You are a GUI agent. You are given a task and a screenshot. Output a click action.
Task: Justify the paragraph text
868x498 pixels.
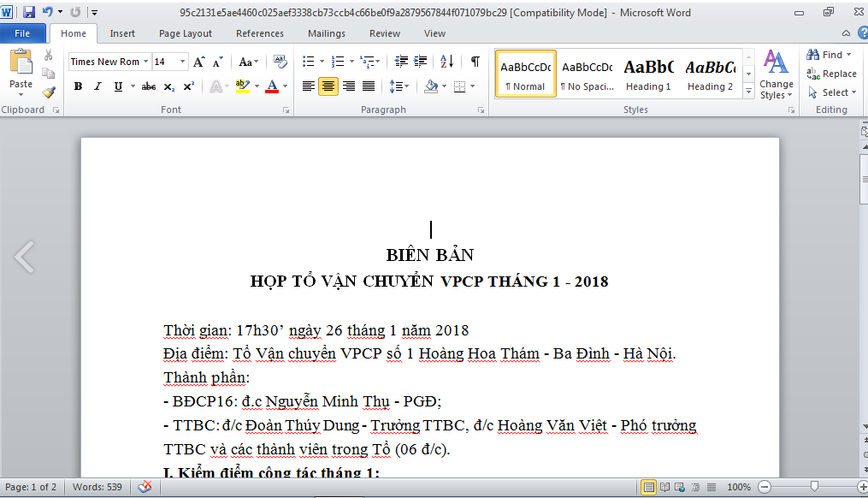[x=369, y=86]
